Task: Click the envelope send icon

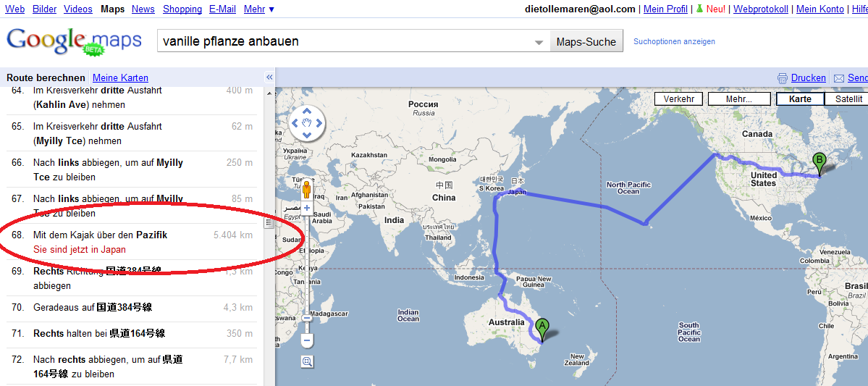Action: click(x=838, y=78)
